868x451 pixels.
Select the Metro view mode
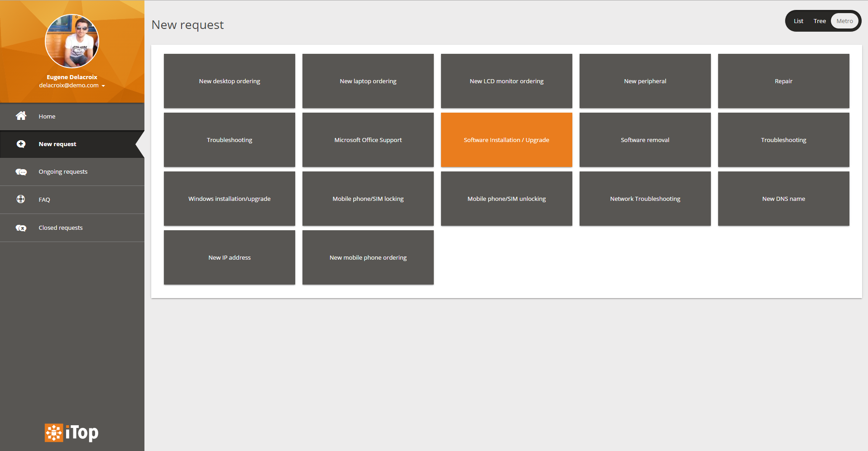(844, 21)
